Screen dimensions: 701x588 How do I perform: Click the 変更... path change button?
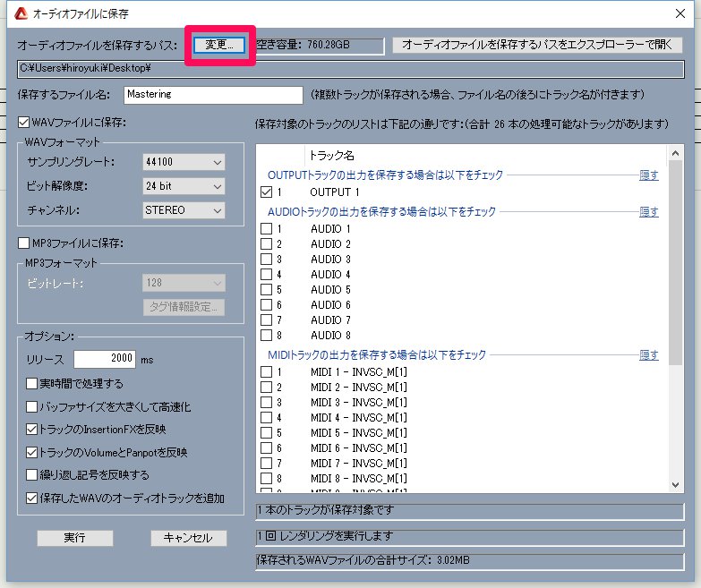219,44
